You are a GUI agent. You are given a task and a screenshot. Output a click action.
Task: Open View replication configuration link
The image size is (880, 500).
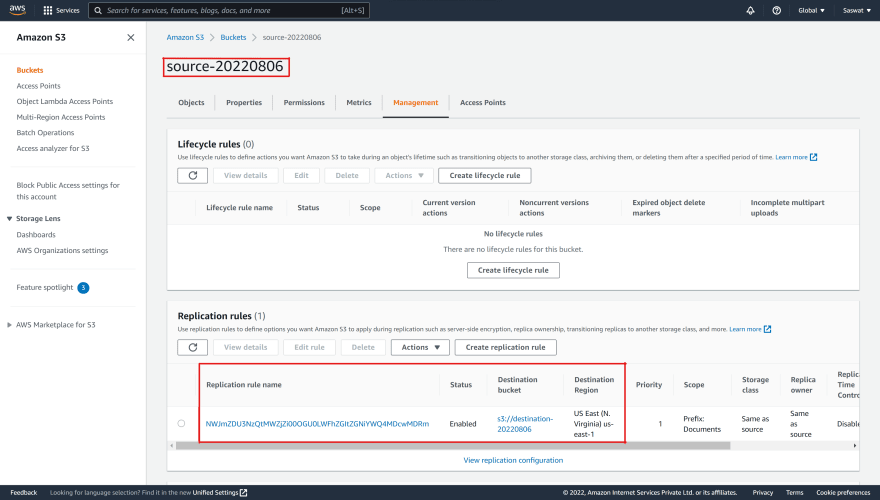(x=513, y=460)
